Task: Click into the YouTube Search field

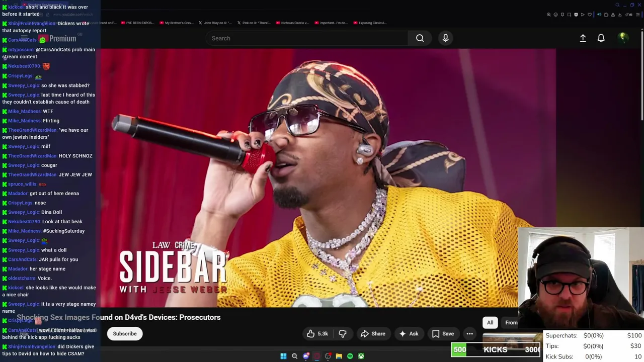Action: (x=307, y=38)
